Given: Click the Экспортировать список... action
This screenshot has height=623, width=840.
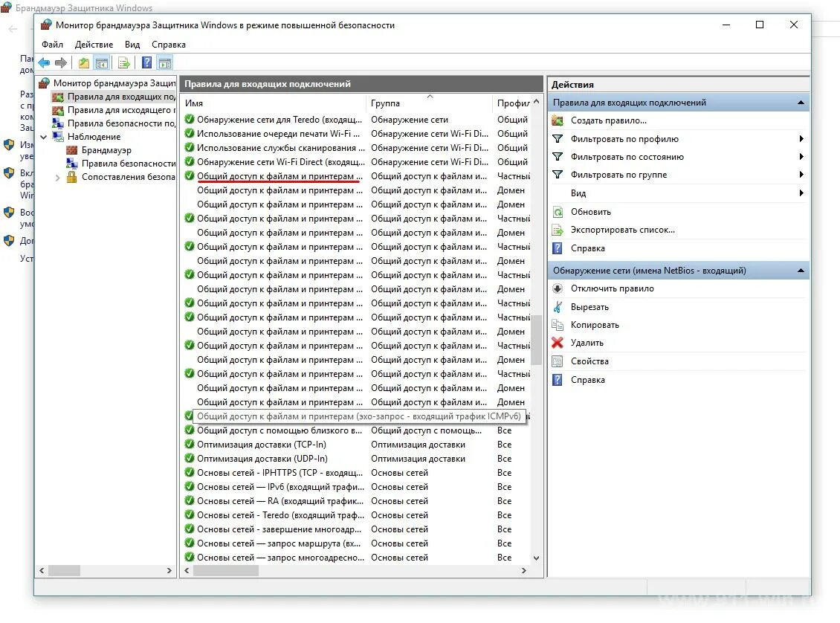Looking at the screenshot, I should click(622, 230).
